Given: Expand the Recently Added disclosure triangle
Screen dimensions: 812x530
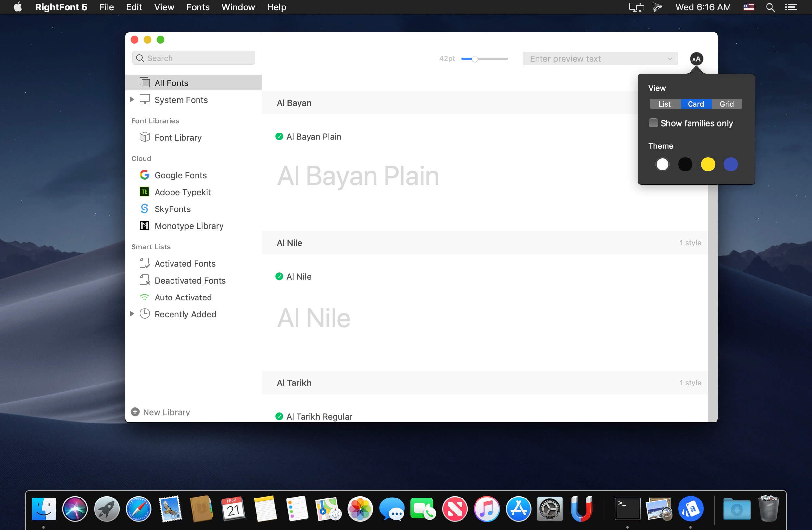Looking at the screenshot, I should (132, 314).
